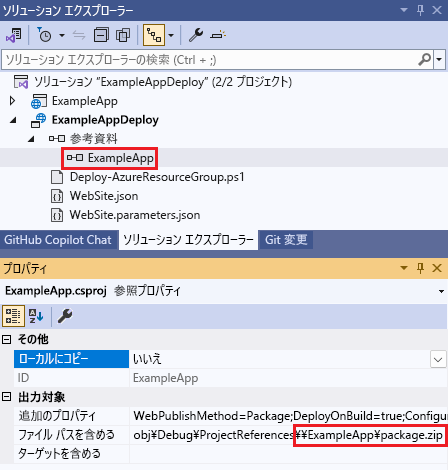This screenshot has width=448, height=470.
Task: Select the ExampleApp reference under 参考資料
Action: [x=121, y=158]
